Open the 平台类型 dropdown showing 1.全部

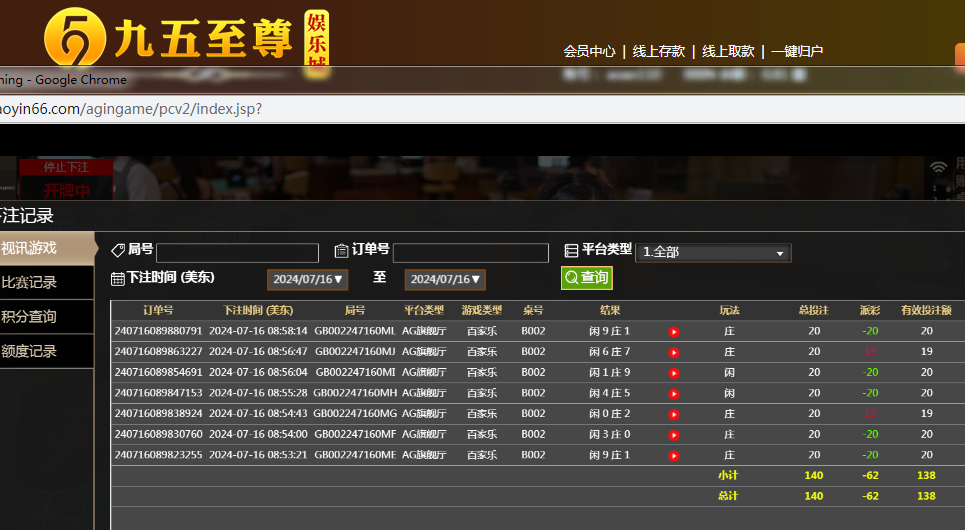[713, 253]
